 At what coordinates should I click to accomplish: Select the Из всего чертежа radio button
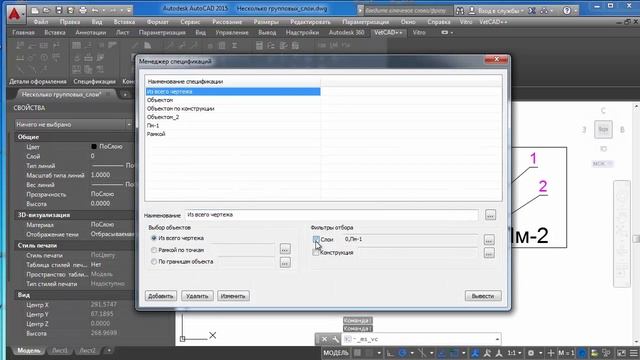click(154, 238)
